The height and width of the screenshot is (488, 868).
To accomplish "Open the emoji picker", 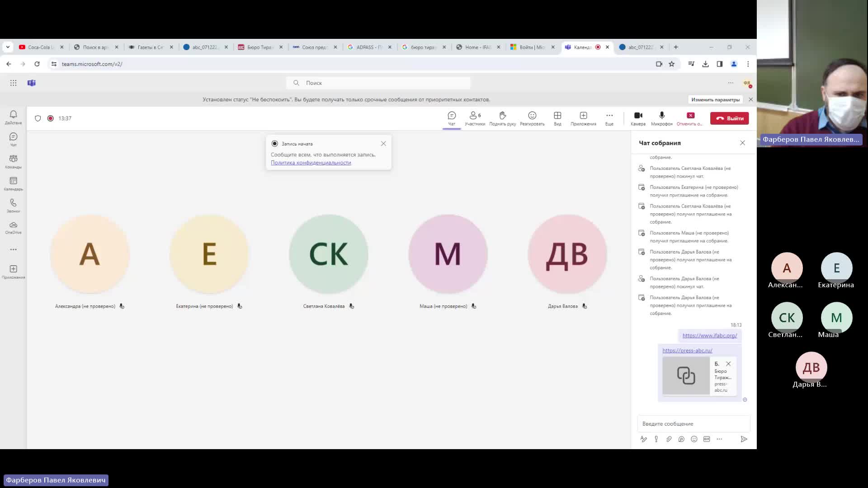I will coord(694,439).
